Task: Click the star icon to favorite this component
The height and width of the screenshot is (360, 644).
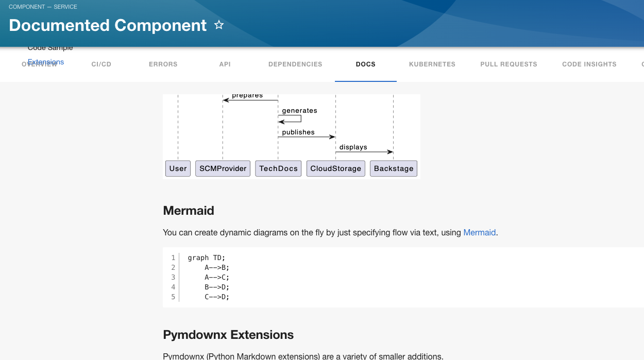Action: point(219,25)
